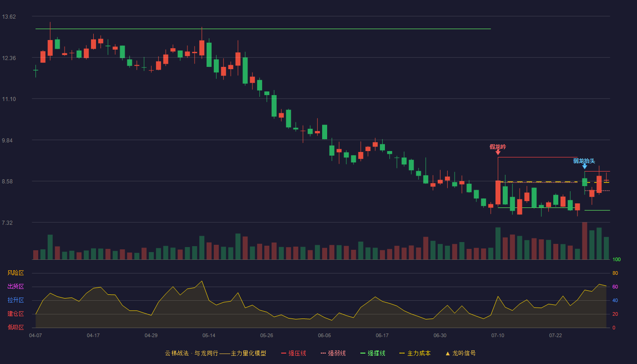
Task: Select the large red candlestick under 假龙吟
Action: coord(498,192)
